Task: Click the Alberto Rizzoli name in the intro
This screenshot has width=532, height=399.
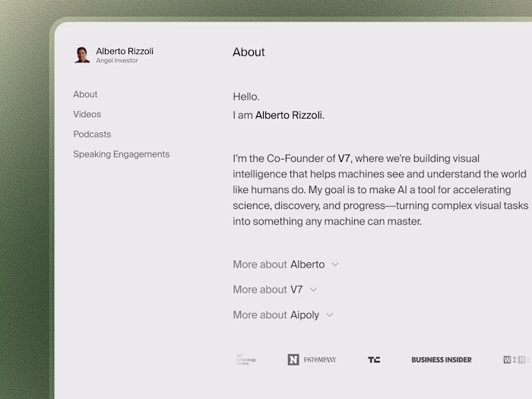Action: tap(289, 116)
